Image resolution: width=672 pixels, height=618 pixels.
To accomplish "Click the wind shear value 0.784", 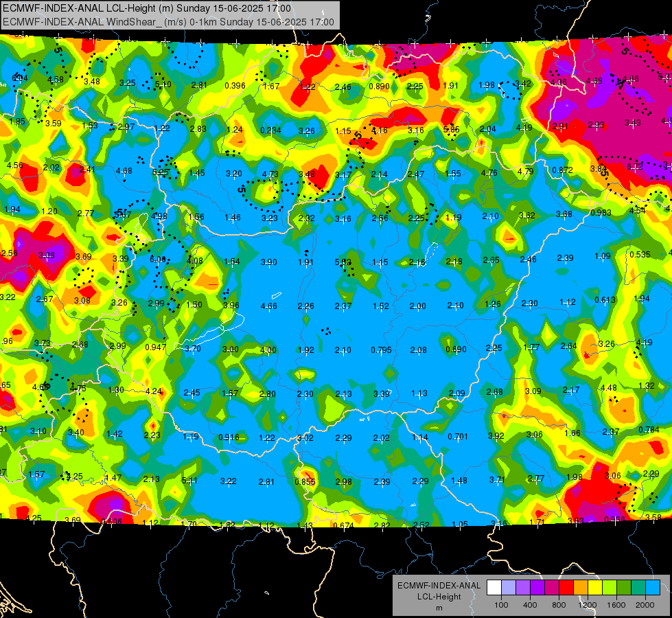I will pyautogui.click(x=649, y=430).
